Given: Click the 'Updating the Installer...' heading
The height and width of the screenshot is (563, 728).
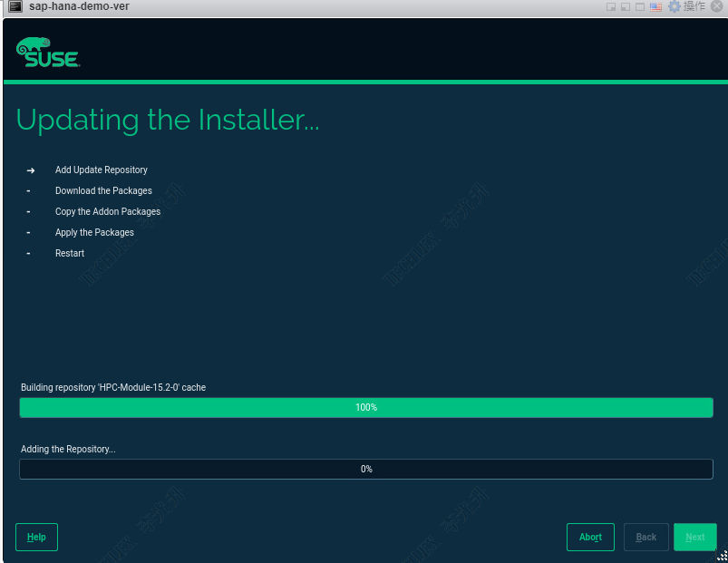Looking at the screenshot, I should click(x=168, y=121).
